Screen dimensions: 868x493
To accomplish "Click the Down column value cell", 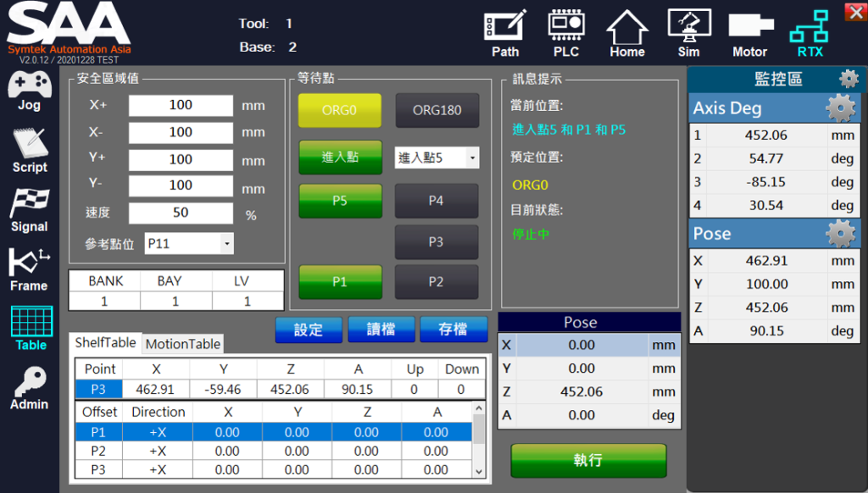I will point(460,390).
